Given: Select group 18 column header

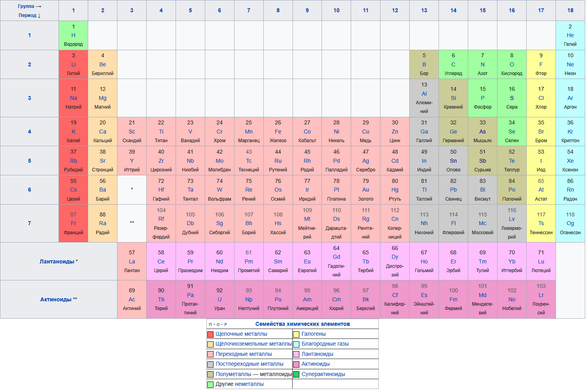Looking at the screenshot, I should (570, 10).
